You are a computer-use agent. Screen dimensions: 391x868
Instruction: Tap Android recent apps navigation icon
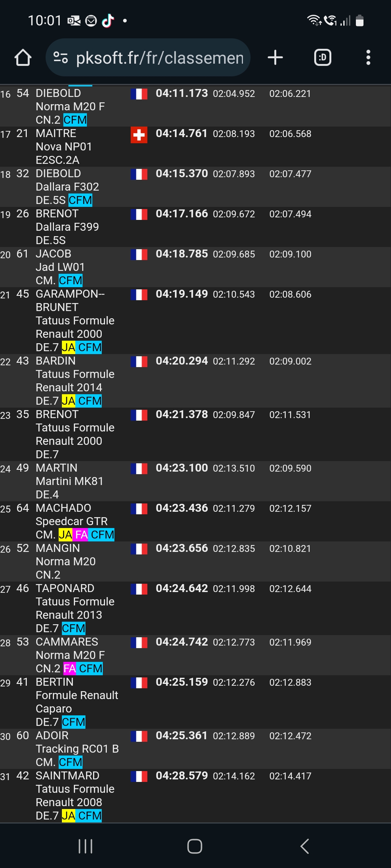(x=85, y=846)
